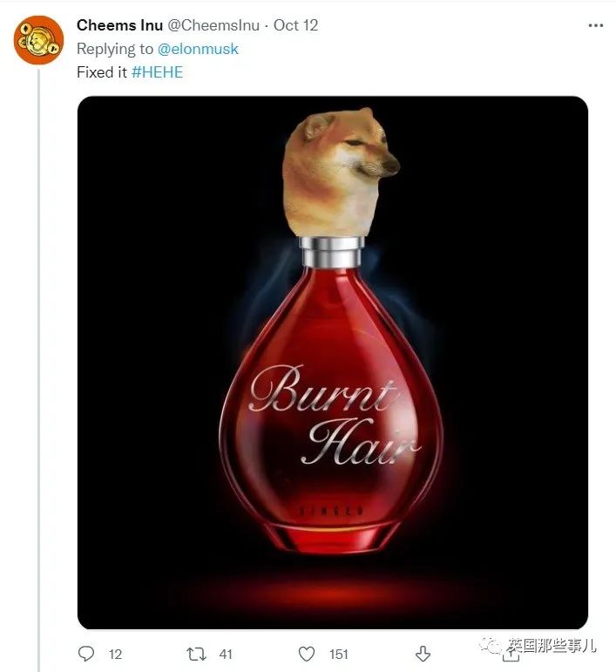Click the Cheems Inu profile avatar
The height and width of the screenshot is (672, 616).
pyautogui.click(x=38, y=39)
